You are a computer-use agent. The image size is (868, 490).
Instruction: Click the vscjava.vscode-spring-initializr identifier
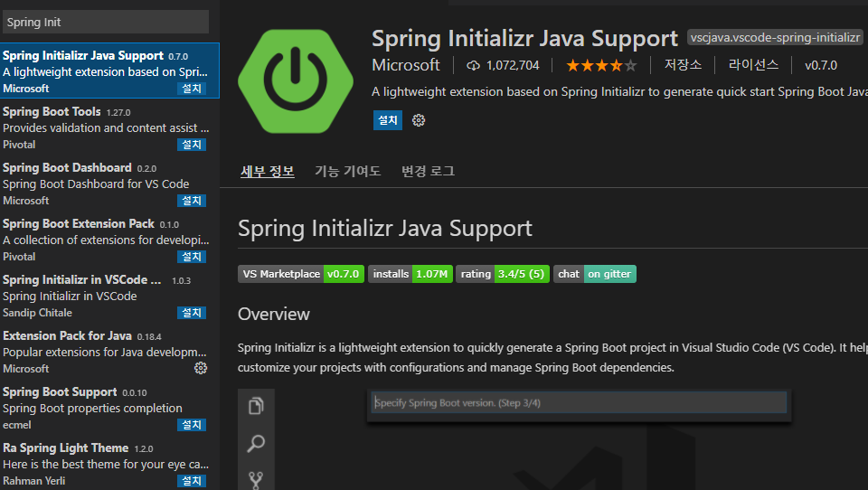[775, 38]
